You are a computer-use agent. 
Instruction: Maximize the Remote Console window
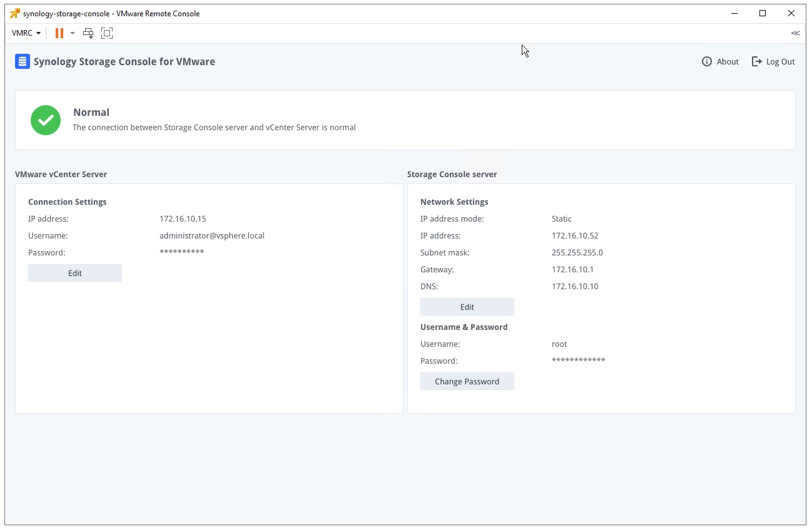coord(763,13)
